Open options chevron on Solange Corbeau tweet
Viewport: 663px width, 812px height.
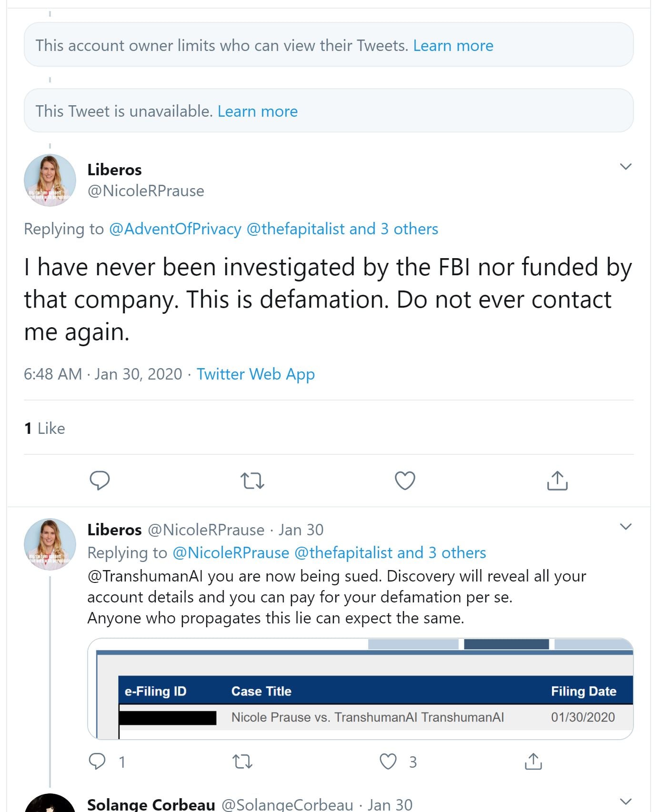pyautogui.click(x=625, y=802)
